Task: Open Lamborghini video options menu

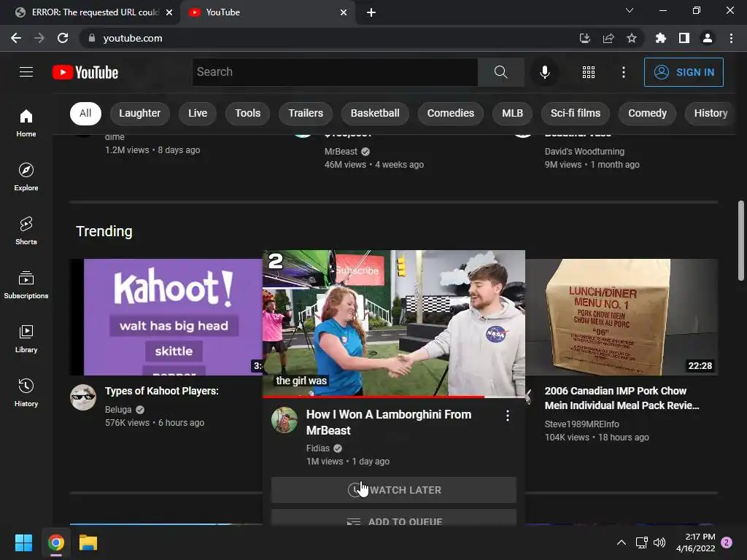Action: pos(508,416)
